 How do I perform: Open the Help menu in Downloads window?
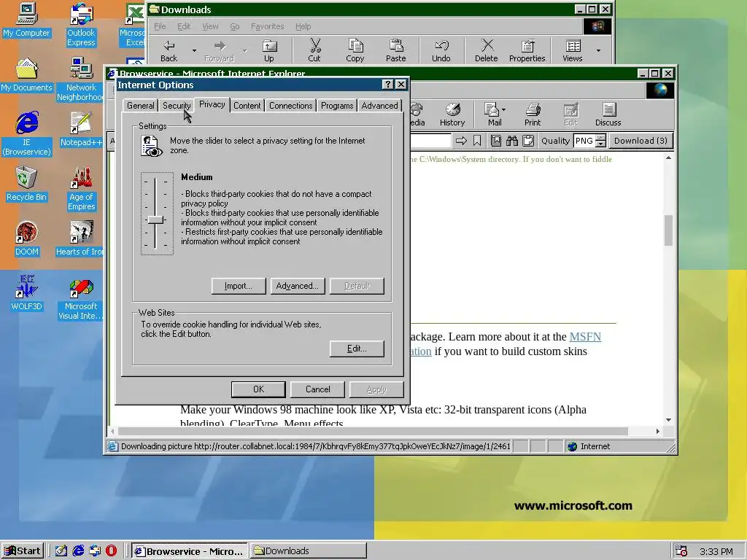303,26
